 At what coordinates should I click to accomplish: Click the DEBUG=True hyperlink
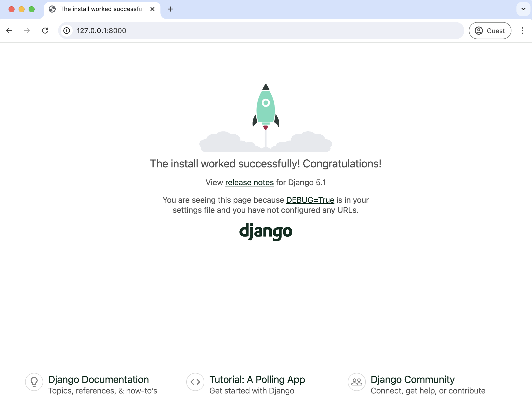[x=310, y=199]
